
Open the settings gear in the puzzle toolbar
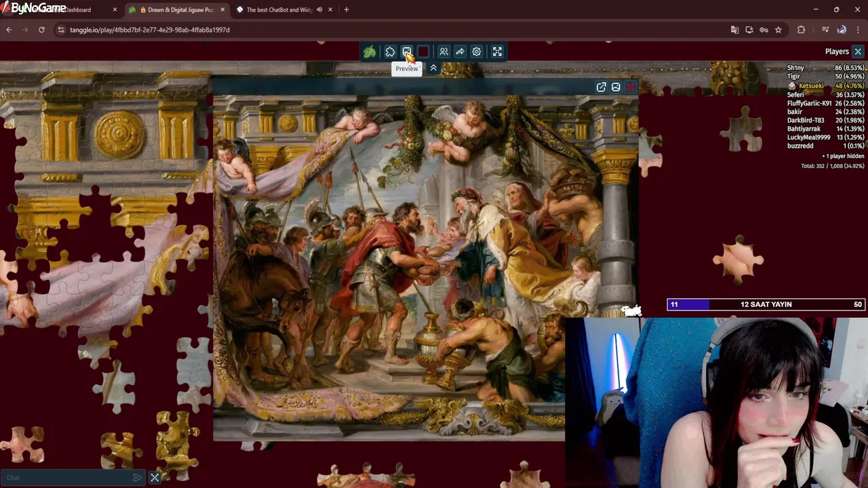477,52
